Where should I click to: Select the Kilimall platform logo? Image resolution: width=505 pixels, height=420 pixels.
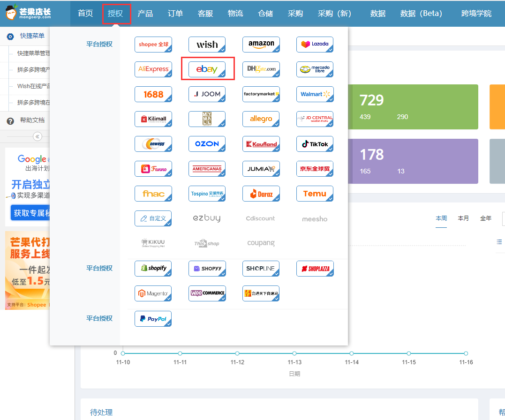(x=153, y=119)
